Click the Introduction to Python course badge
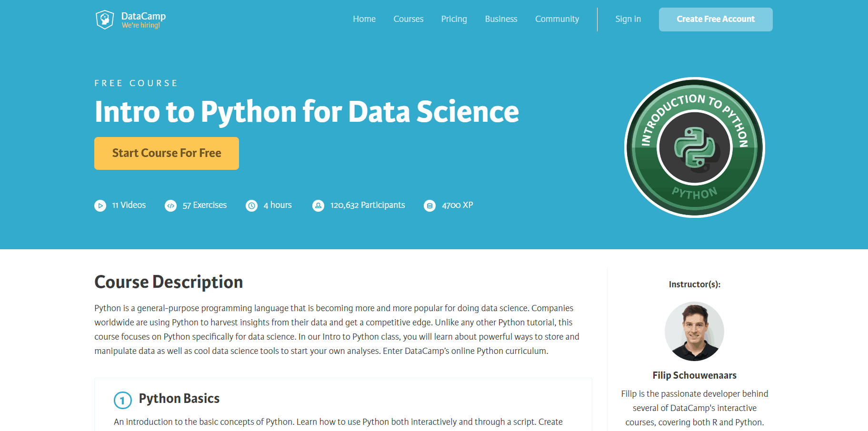Viewport: 868px width, 431px height. 694,147
